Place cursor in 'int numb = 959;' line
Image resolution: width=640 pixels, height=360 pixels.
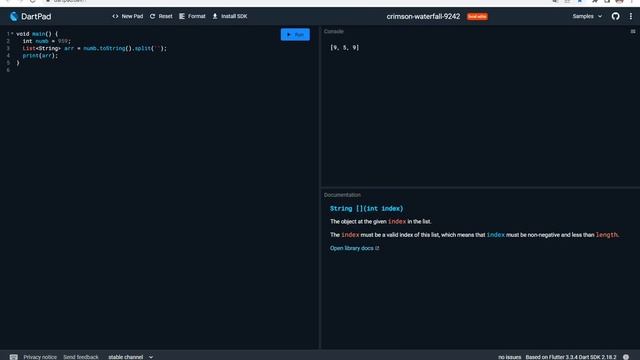pyautogui.click(x=47, y=41)
